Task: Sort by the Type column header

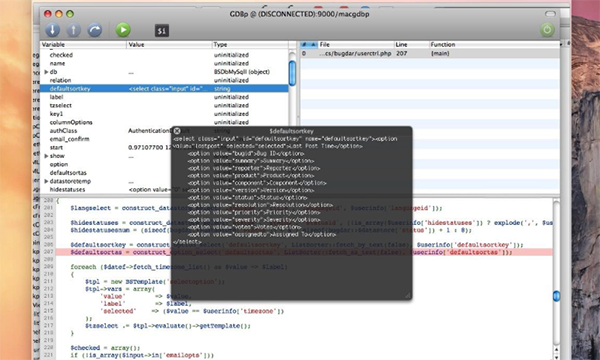Action: [250, 44]
